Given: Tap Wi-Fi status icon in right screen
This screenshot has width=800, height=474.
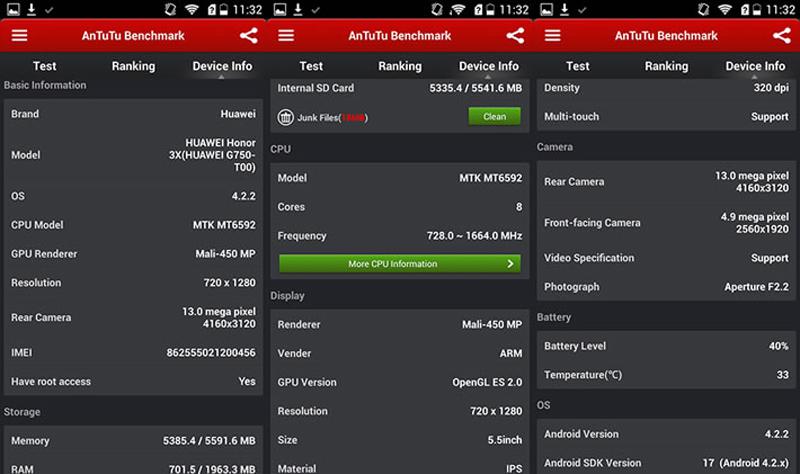Looking at the screenshot, I should pyautogui.click(x=724, y=9).
